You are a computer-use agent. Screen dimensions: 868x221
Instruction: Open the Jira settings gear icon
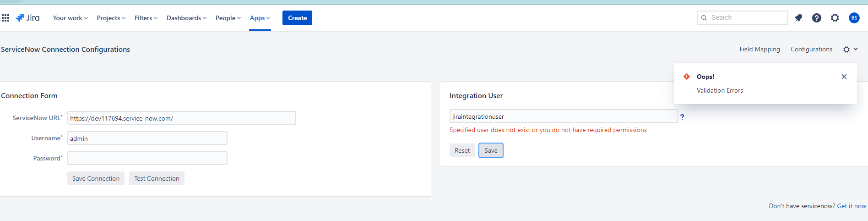tap(835, 18)
